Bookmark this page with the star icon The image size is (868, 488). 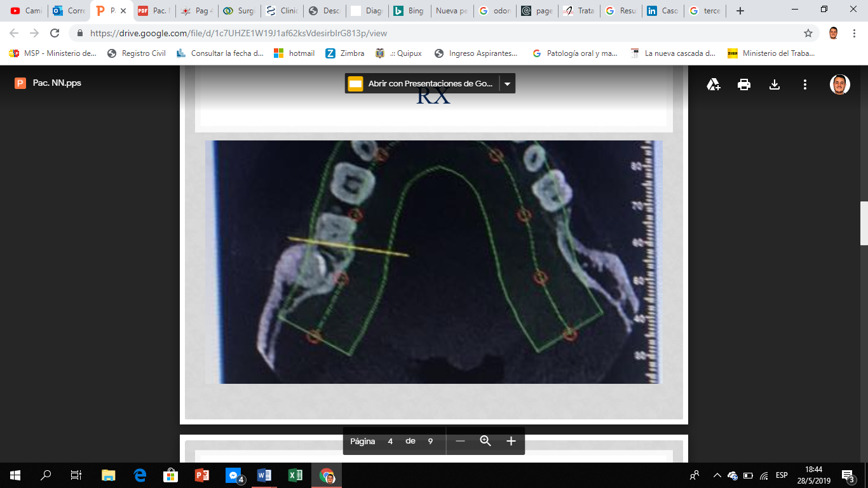tap(808, 33)
